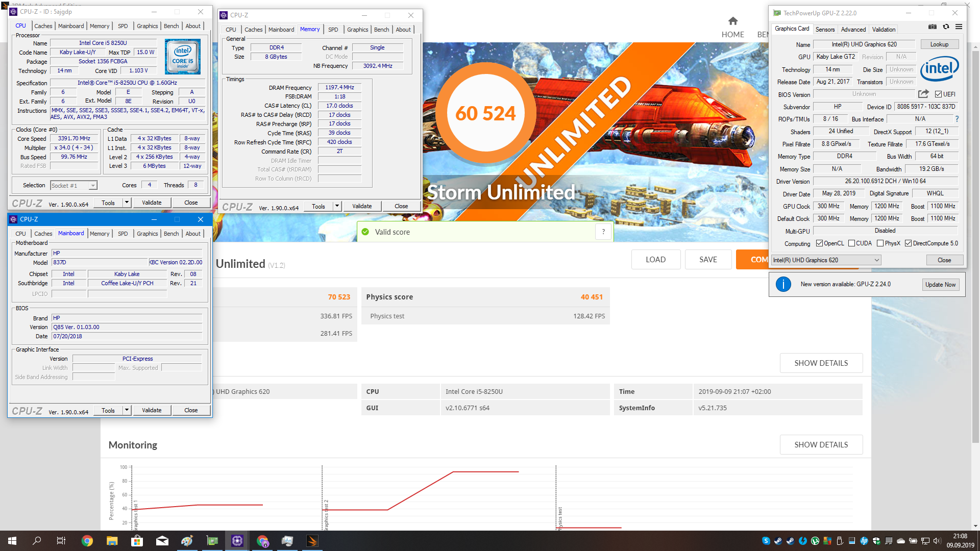
Task: Open Paint app on taskbar
Action: click(x=187, y=541)
